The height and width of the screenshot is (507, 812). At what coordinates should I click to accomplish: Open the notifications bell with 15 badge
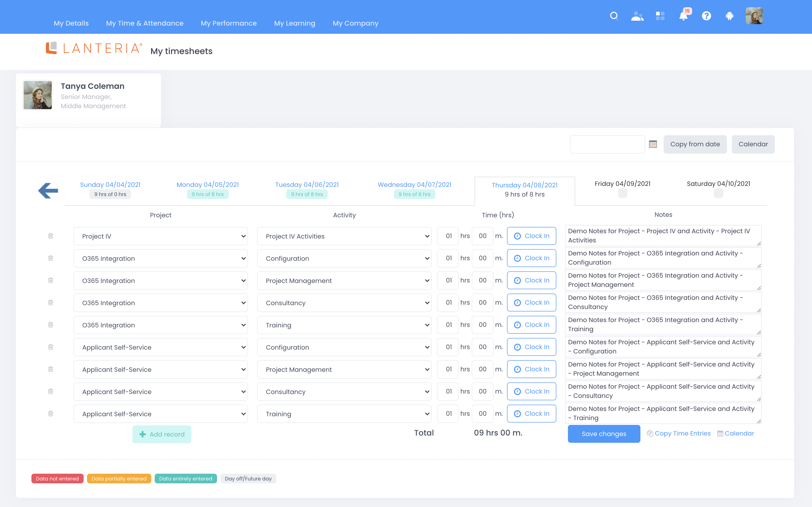click(x=683, y=16)
